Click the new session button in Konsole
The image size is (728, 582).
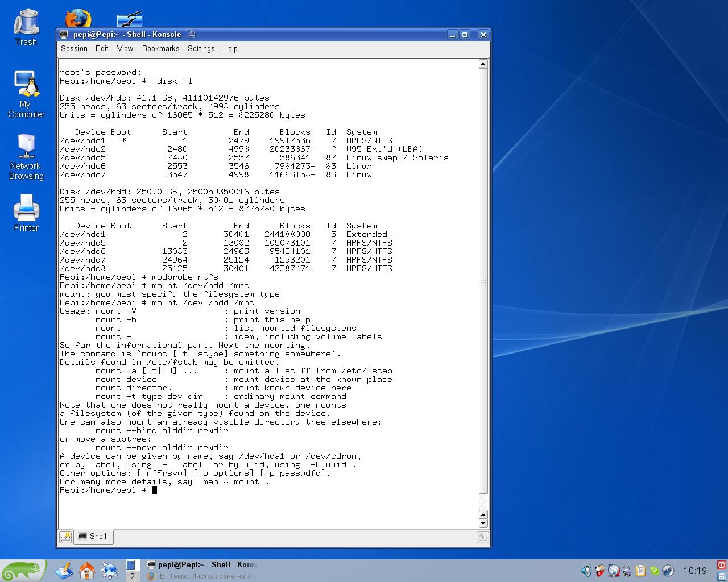(x=65, y=537)
